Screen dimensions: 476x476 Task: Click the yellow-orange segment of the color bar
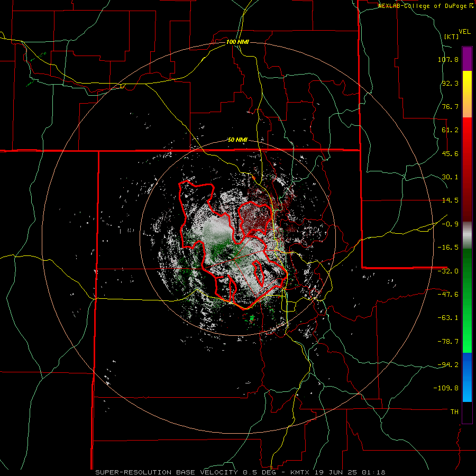[467, 94]
